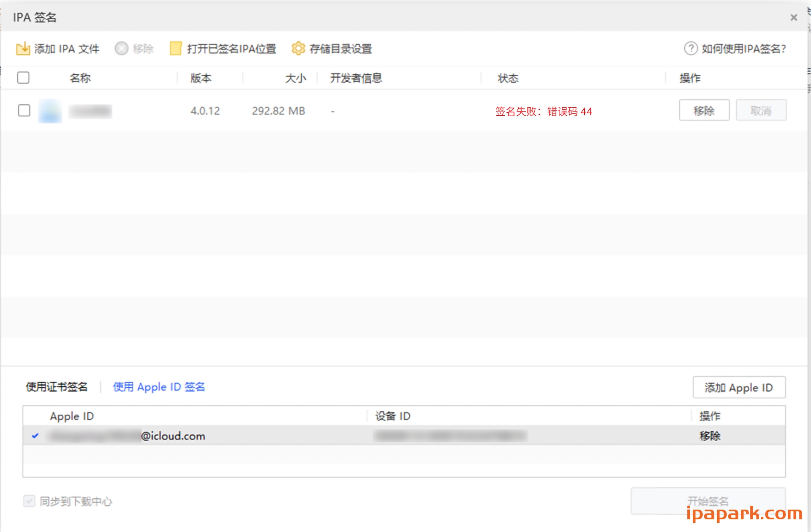Viewport: 811px width, 532px height.
Task: Open signed IPA location via folder icon
Action: click(x=174, y=49)
